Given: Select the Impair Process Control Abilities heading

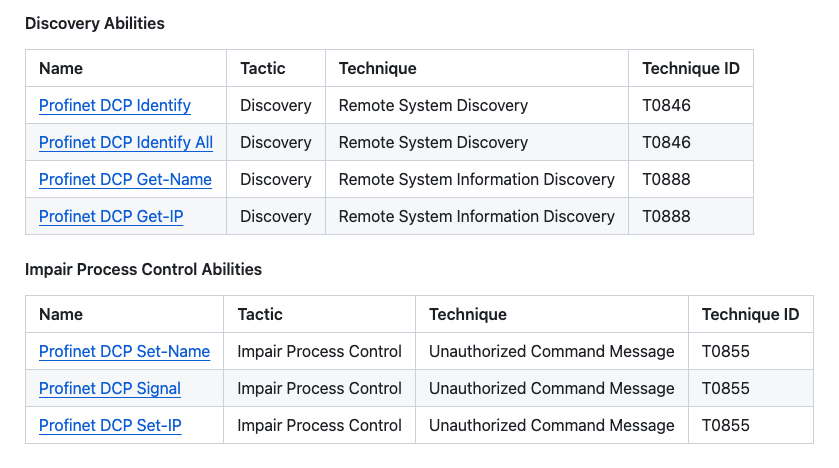Looking at the screenshot, I should pos(143,270).
